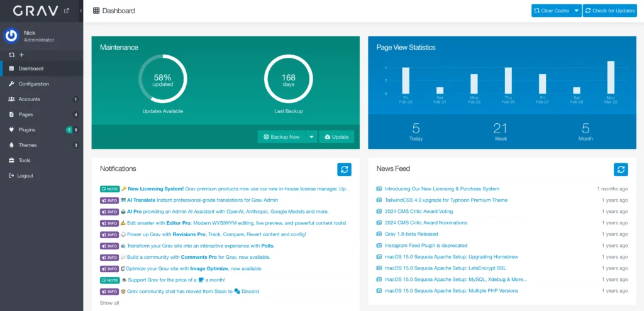Open Pages in the sidebar
This screenshot has width=644, height=311.
[42, 114]
